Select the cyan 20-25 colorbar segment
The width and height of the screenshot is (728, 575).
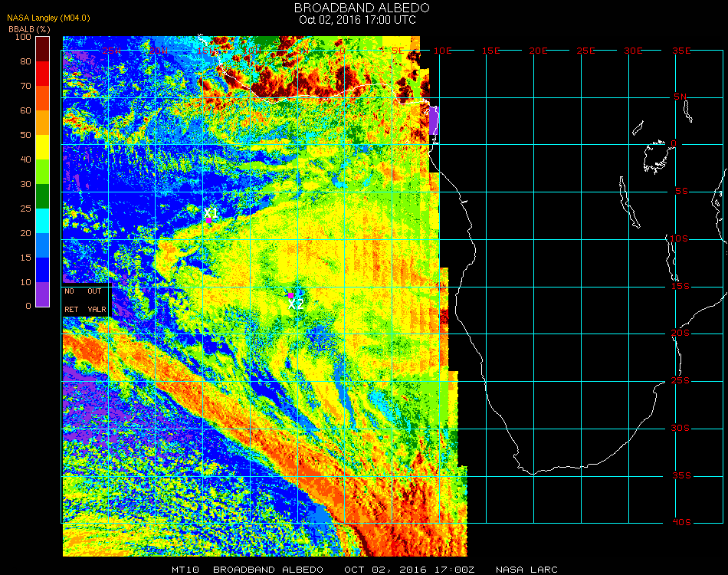point(43,221)
